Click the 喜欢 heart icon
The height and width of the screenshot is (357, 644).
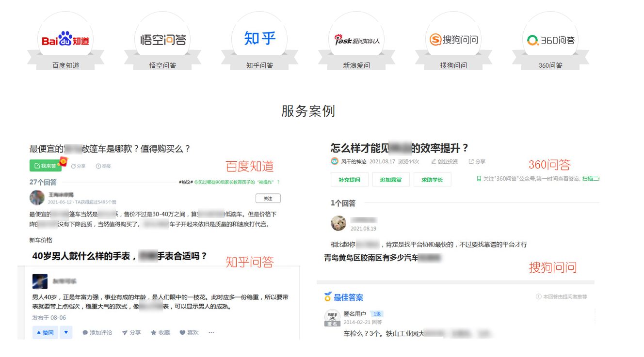coord(189,332)
